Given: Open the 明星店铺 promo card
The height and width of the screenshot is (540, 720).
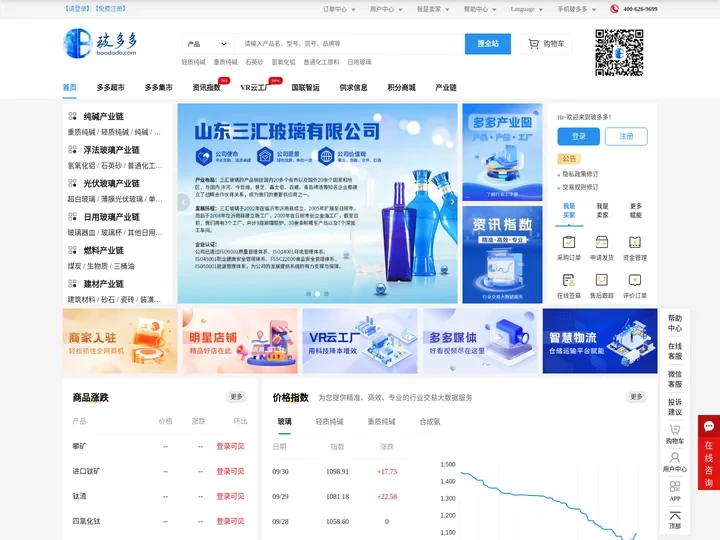Looking at the screenshot, I should click(240, 341).
